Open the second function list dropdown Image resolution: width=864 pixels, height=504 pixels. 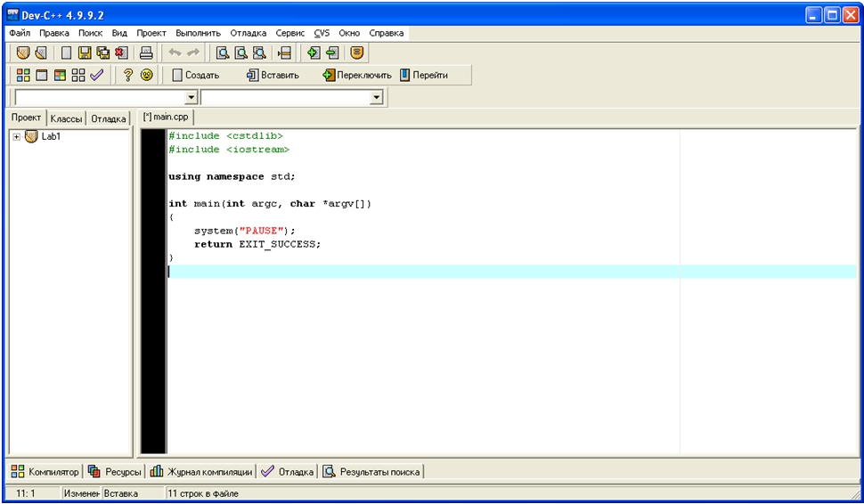pyautogui.click(x=377, y=97)
